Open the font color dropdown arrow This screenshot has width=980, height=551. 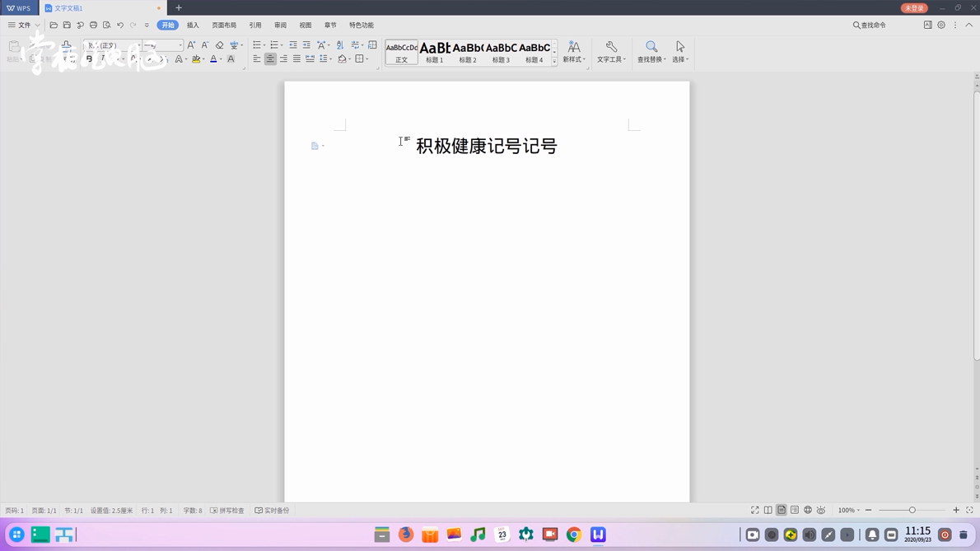pyautogui.click(x=221, y=58)
